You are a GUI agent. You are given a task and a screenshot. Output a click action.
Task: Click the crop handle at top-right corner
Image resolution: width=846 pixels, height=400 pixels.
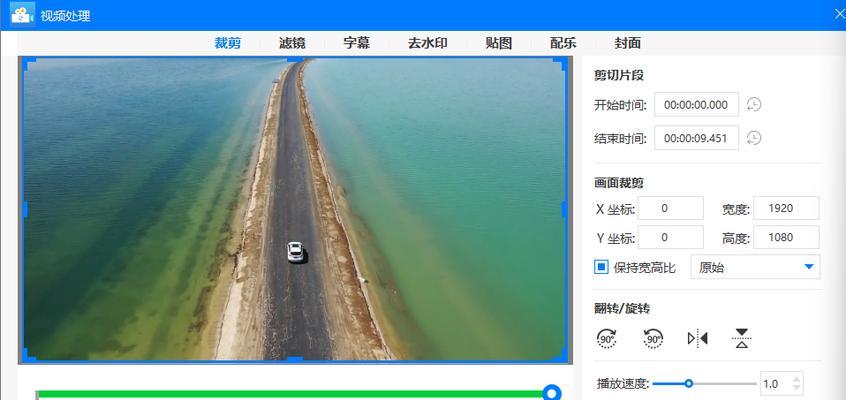pos(561,64)
